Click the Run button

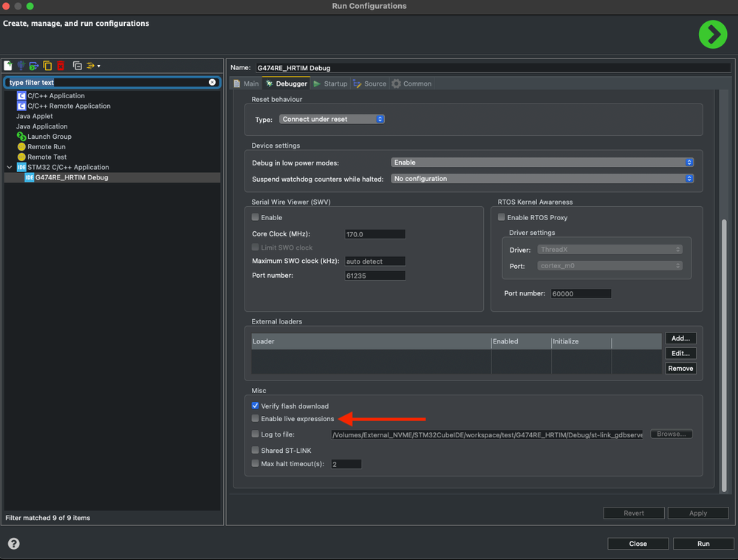(703, 544)
